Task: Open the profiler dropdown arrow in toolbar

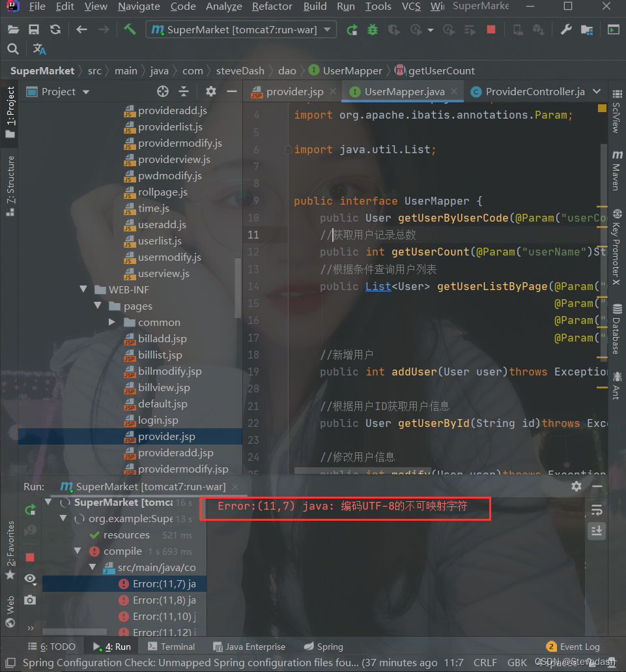Action: (431, 30)
